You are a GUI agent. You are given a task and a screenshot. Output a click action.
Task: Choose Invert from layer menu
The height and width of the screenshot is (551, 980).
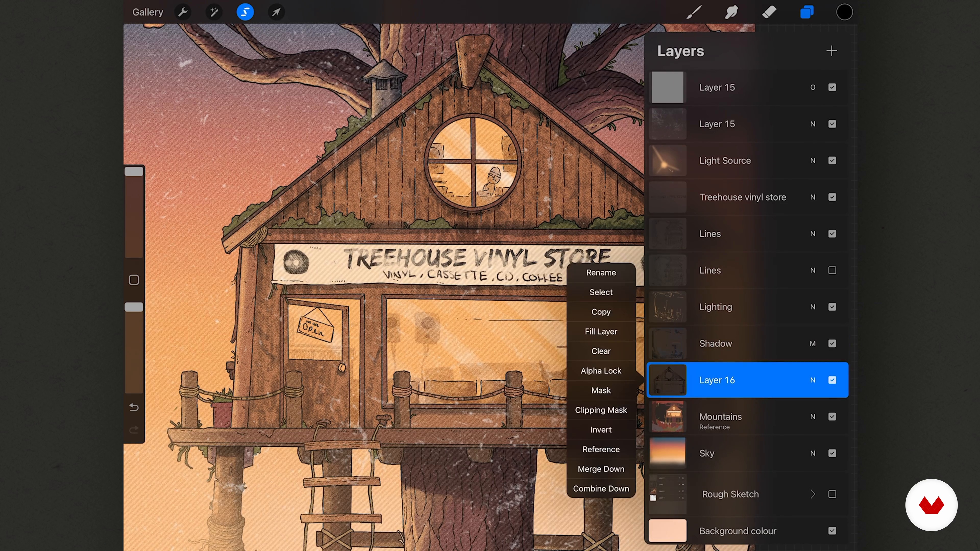[x=601, y=430]
